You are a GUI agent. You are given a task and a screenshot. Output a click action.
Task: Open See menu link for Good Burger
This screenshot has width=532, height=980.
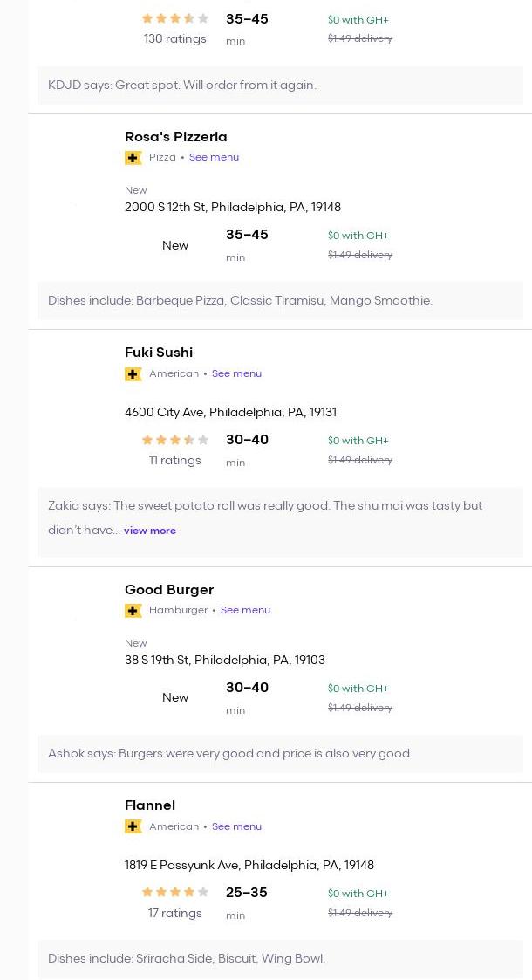tap(245, 611)
